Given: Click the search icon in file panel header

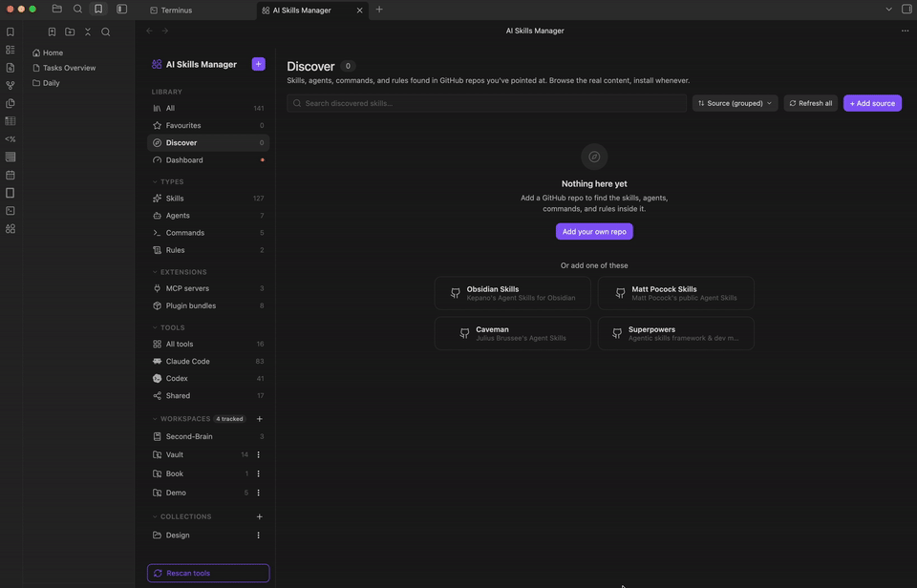Looking at the screenshot, I should (106, 32).
